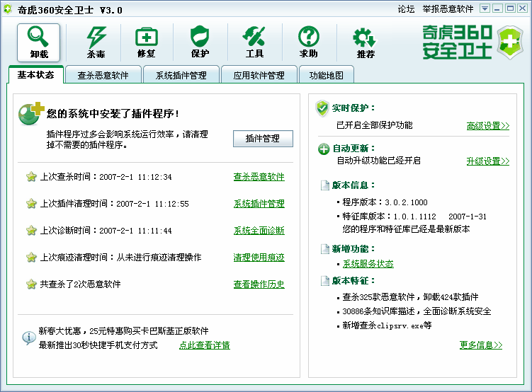
Task: Open the 系统插件管理 link in status list
Action: click(259, 204)
